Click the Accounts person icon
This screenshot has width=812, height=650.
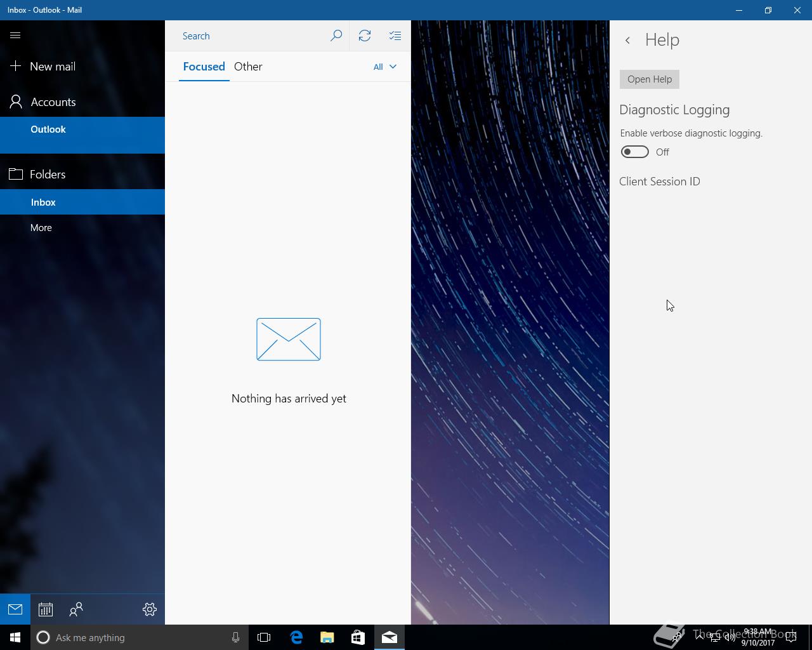point(16,102)
